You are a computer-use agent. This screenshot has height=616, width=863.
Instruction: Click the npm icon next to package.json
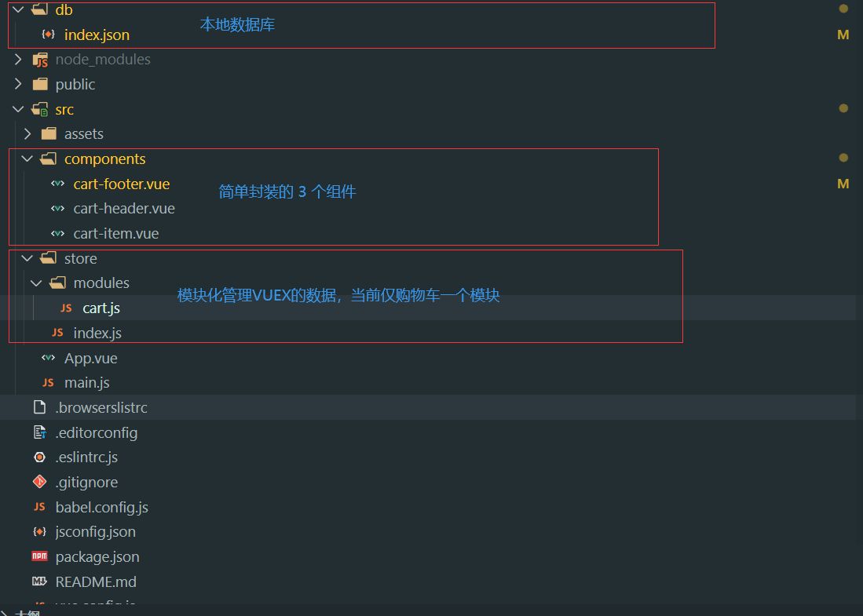pyautogui.click(x=39, y=556)
